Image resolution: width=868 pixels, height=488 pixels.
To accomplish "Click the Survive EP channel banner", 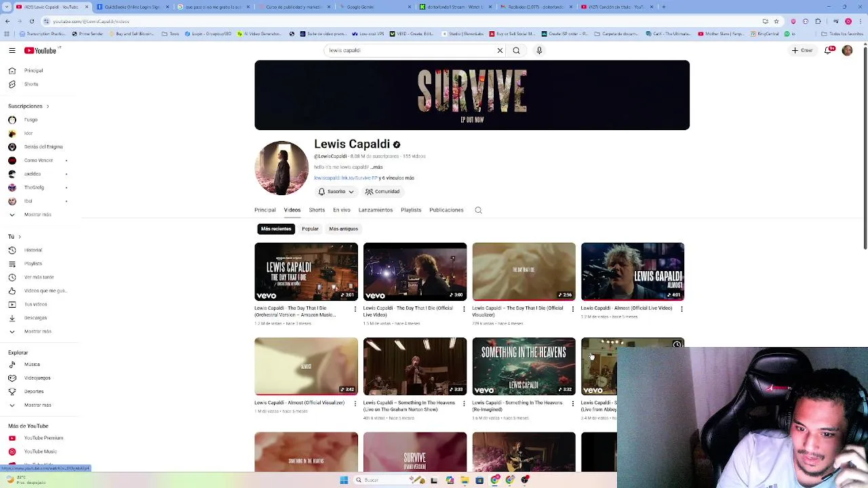I will click(472, 95).
